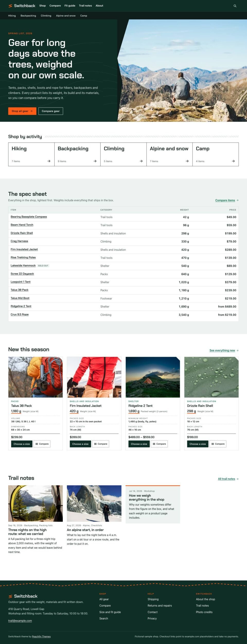Click the arrow next to Compare items
The image size is (247, 644).
(237, 200)
